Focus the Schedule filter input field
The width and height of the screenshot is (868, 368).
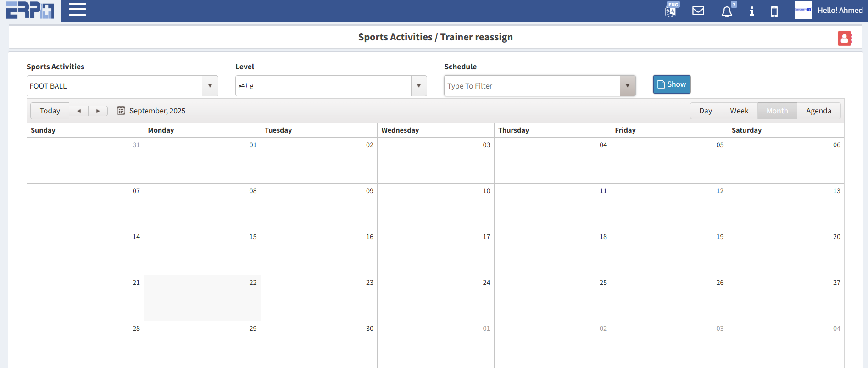click(x=532, y=86)
